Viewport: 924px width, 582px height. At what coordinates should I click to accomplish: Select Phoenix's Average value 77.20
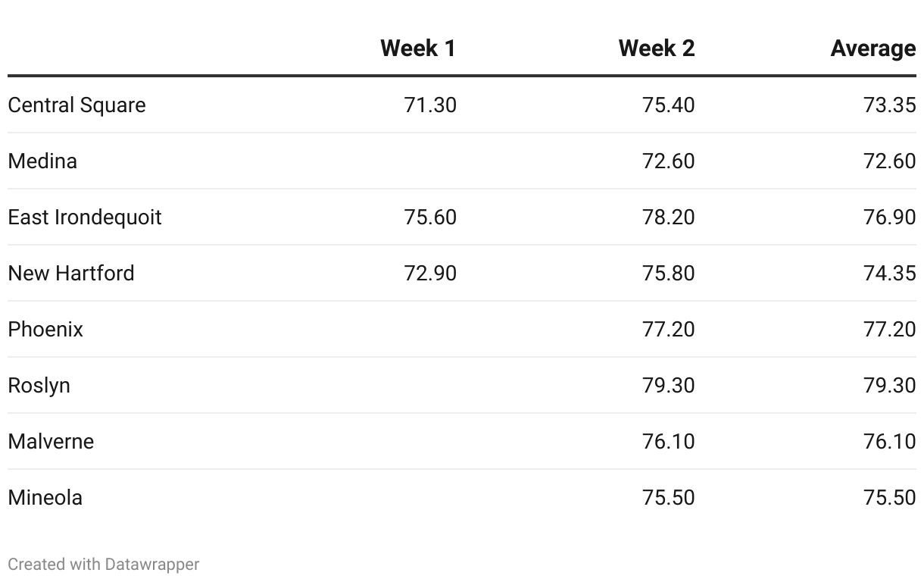click(889, 329)
